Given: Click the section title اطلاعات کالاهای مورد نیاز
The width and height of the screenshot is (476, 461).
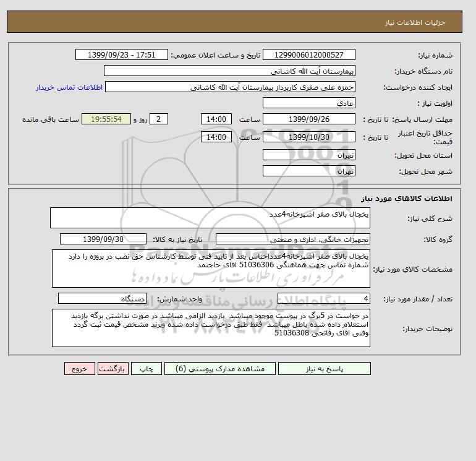Looking at the screenshot, I should pos(407,199).
